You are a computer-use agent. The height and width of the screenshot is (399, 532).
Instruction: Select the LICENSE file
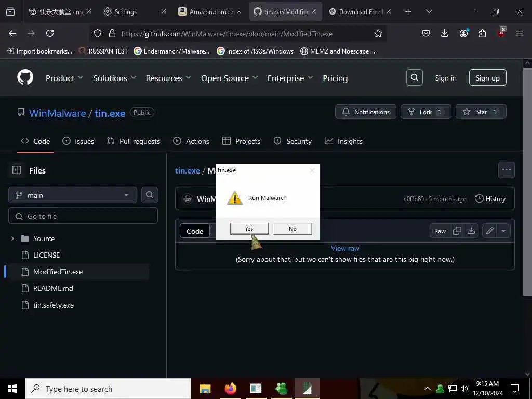click(x=46, y=255)
